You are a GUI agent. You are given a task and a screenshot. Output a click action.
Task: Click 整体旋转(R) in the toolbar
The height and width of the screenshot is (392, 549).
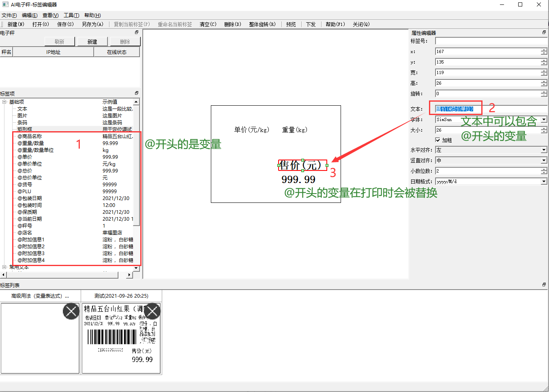(262, 24)
